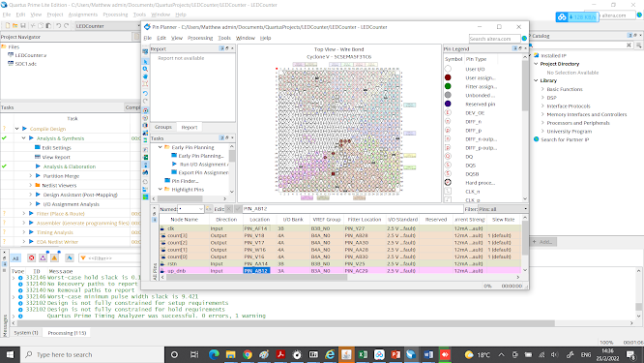The image size is (644, 363).
Task: Open Microsoft Word from the taskbar
Action: point(428,354)
